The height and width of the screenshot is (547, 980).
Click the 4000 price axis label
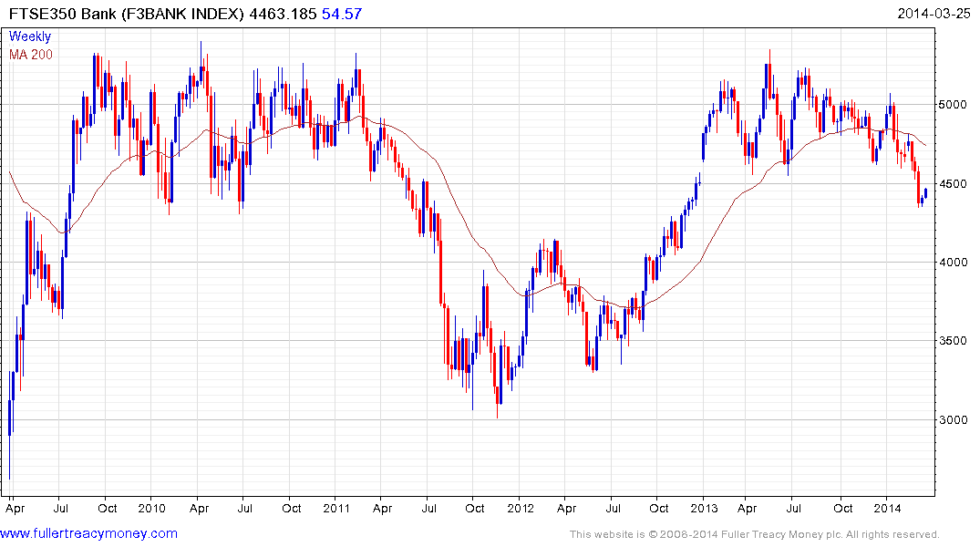click(x=953, y=263)
